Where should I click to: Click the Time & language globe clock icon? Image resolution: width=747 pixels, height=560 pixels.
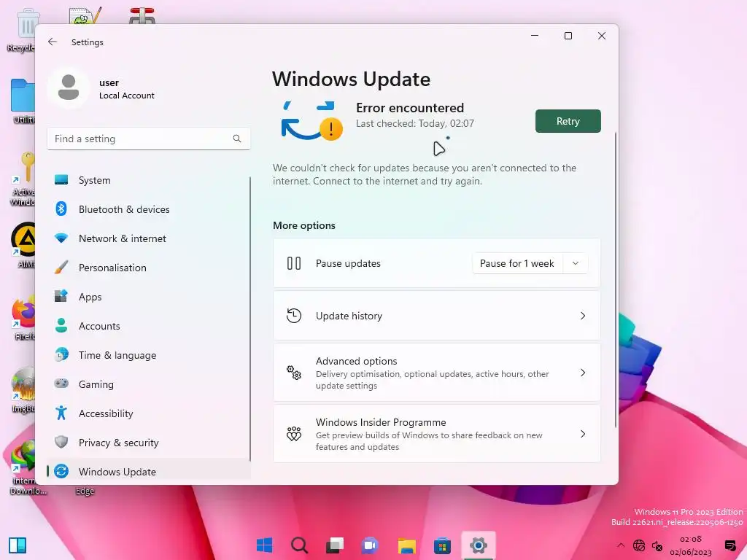coord(61,354)
